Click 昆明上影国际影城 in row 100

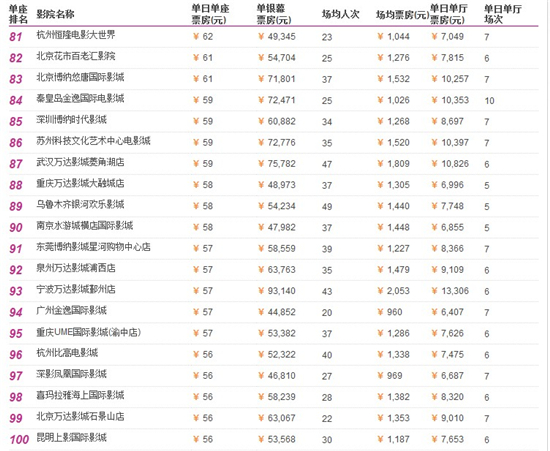71,438
